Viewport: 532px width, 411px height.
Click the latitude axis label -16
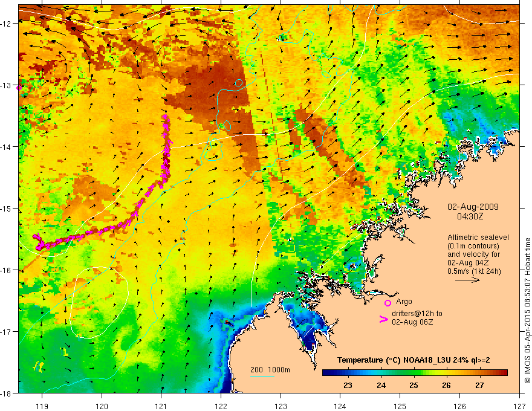(x=7, y=270)
